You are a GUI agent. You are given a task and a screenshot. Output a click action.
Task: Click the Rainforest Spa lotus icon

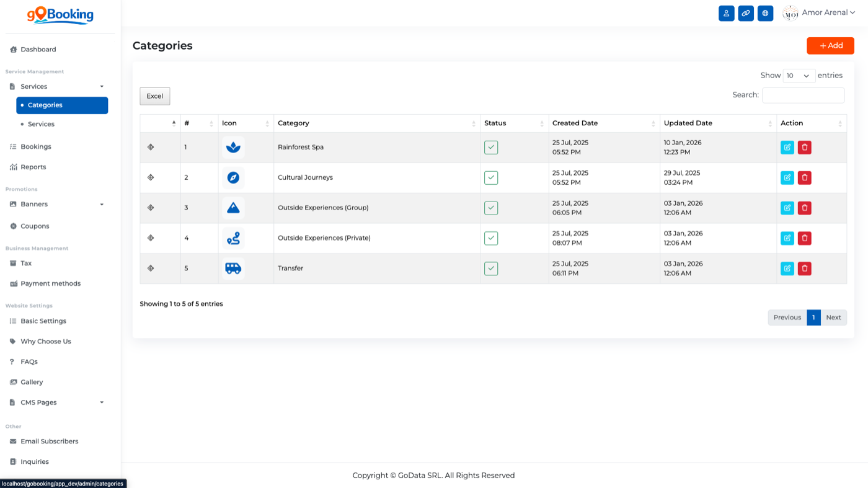point(233,148)
